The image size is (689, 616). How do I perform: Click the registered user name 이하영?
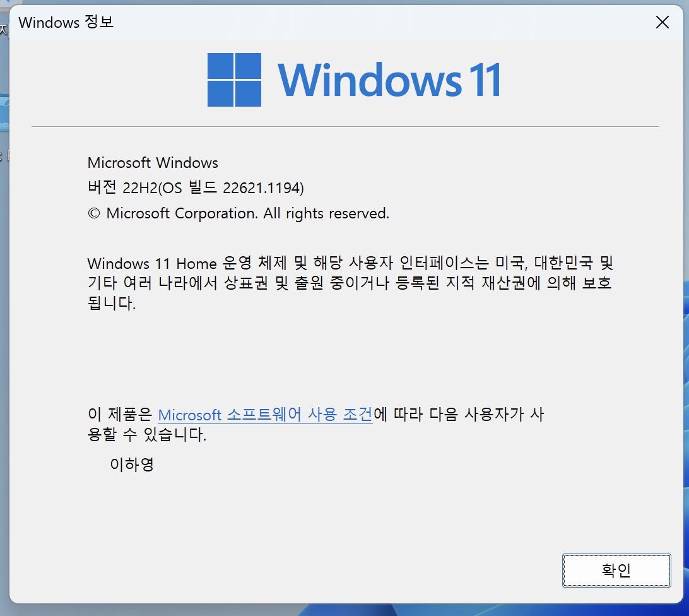tap(132, 465)
